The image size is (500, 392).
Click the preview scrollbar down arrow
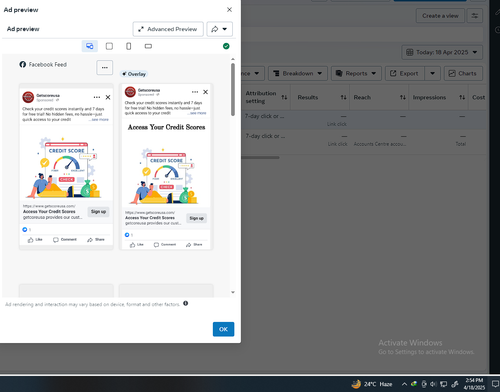click(x=233, y=292)
